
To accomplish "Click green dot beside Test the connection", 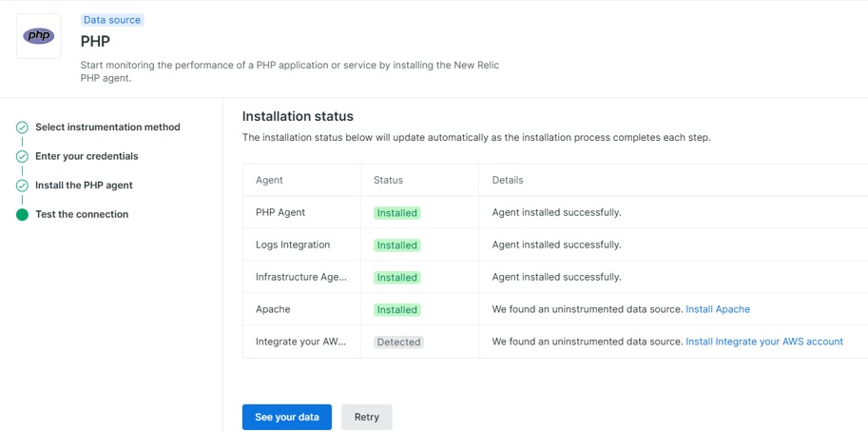I will (22, 215).
